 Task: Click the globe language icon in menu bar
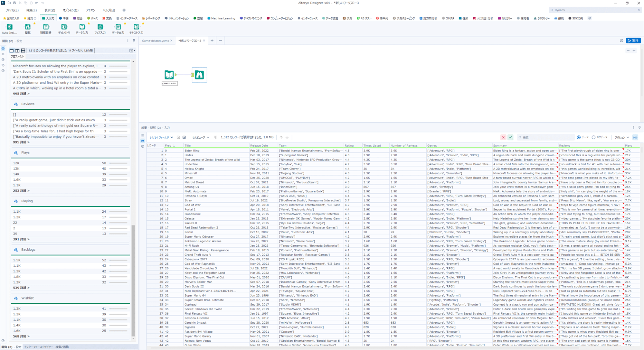[x=124, y=10]
